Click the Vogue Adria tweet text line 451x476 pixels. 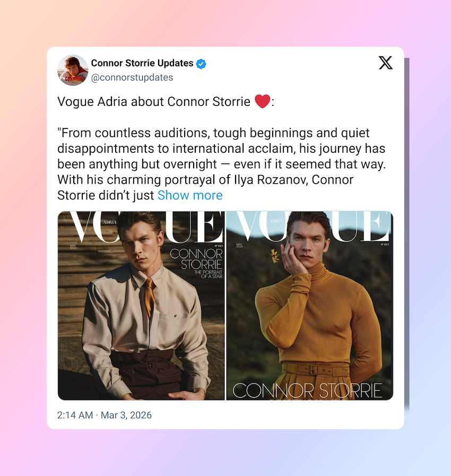[x=166, y=101]
